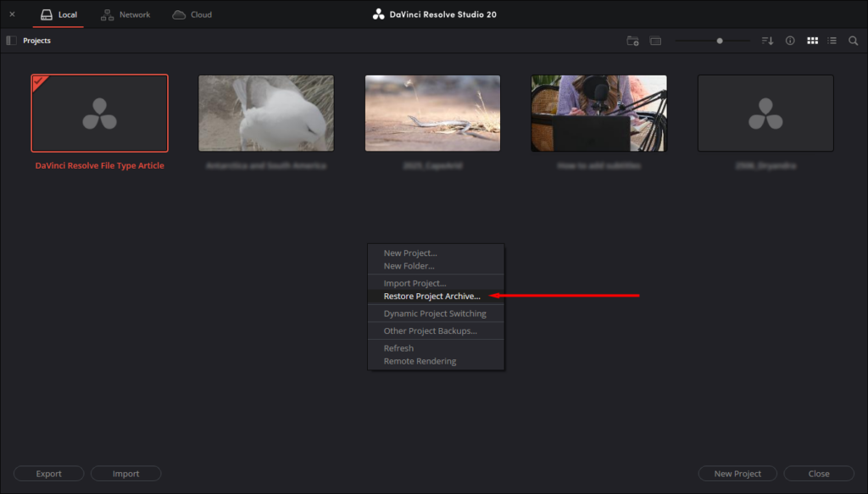This screenshot has height=494, width=868.
Task: Open the sort order menu icon
Action: pyautogui.click(x=767, y=41)
